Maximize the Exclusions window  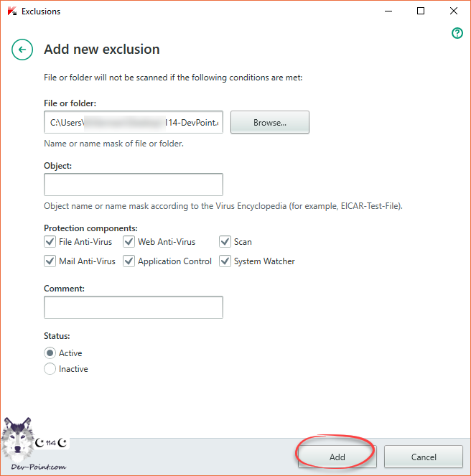click(x=421, y=11)
